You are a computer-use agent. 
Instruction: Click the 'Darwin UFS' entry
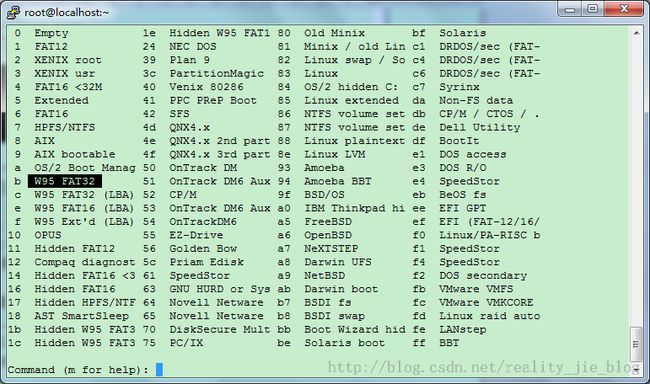pyautogui.click(x=338, y=262)
